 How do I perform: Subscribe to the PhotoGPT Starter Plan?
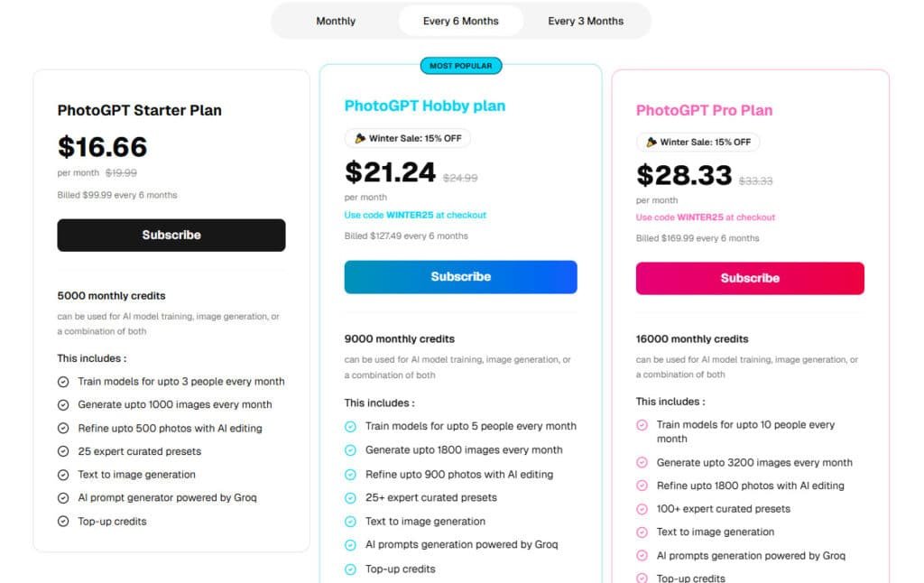pos(171,235)
